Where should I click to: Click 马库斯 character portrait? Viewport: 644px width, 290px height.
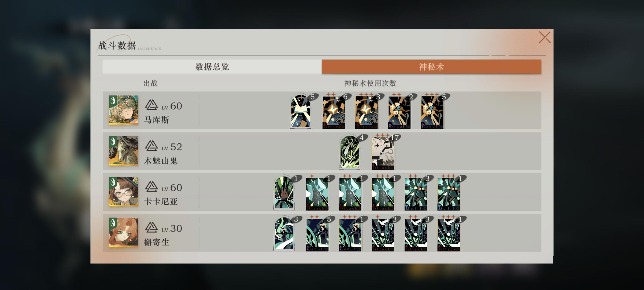pos(123,110)
